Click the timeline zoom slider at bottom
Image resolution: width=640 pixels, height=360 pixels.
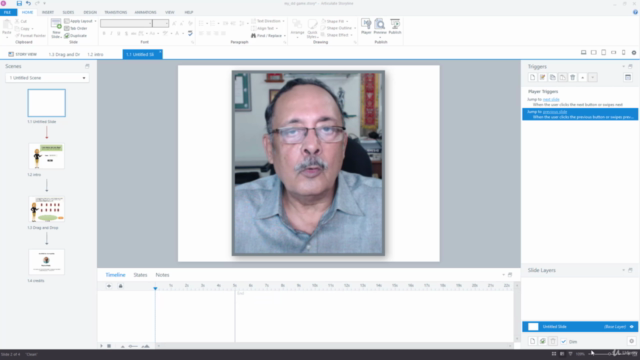134,346
